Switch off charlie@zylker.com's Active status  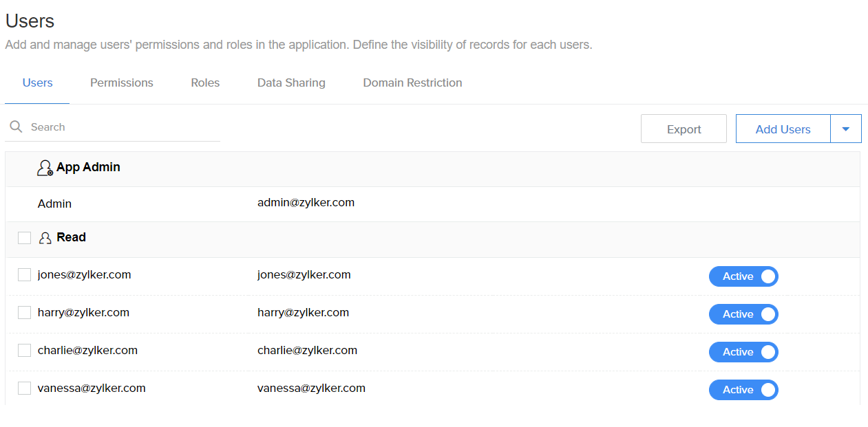(x=743, y=352)
